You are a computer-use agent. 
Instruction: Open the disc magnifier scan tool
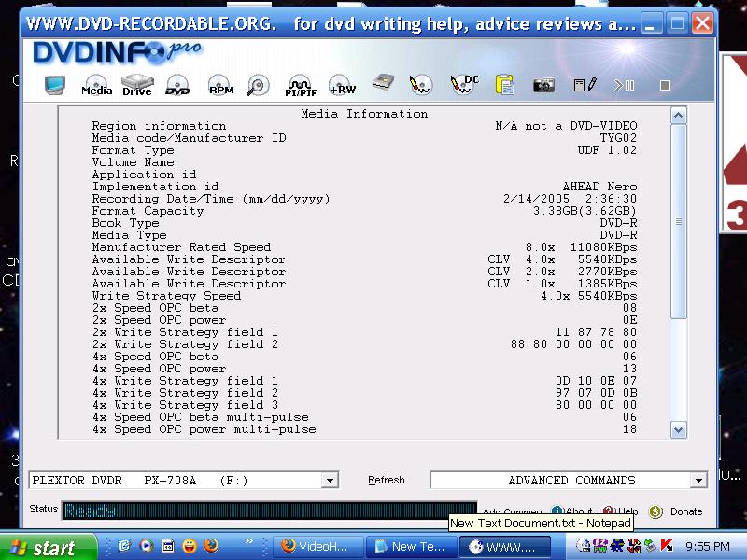[259, 85]
